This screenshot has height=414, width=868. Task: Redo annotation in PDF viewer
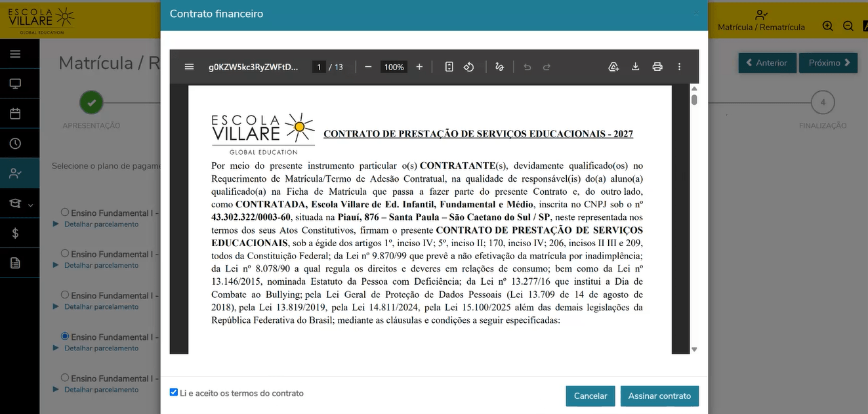[547, 67]
